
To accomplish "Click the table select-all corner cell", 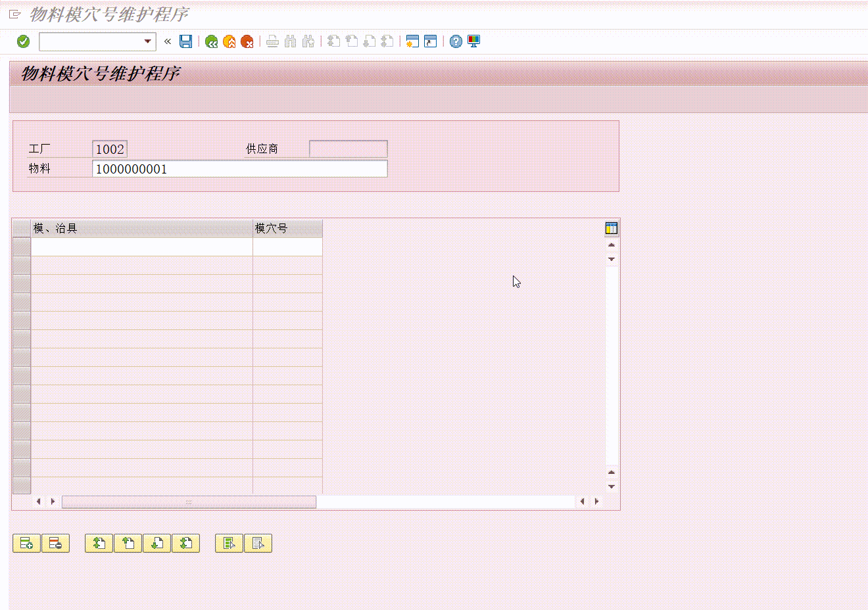I will click(21, 228).
